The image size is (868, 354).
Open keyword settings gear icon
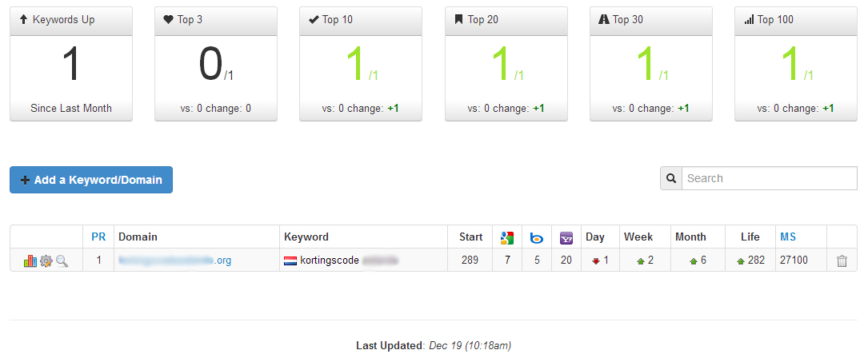[x=46, y=261]
